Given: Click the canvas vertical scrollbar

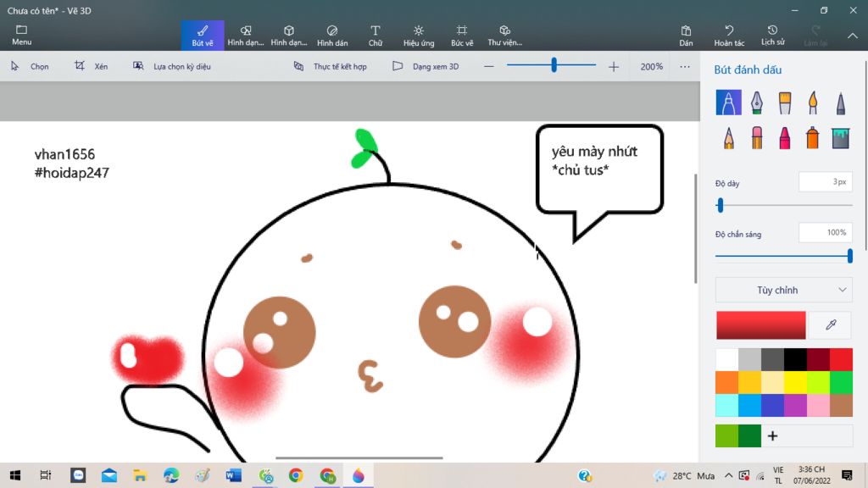Looking at the screenshot, I should point(696,229).
